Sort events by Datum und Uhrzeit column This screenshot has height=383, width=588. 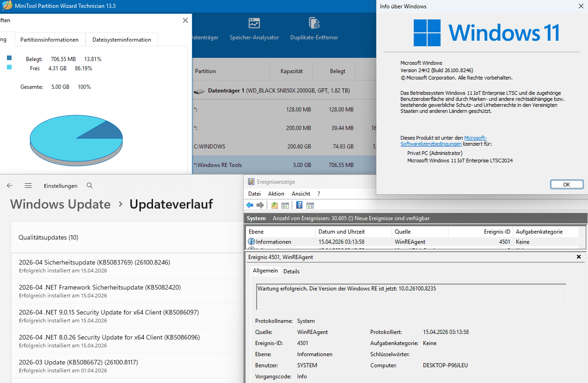tap(354, 232)
